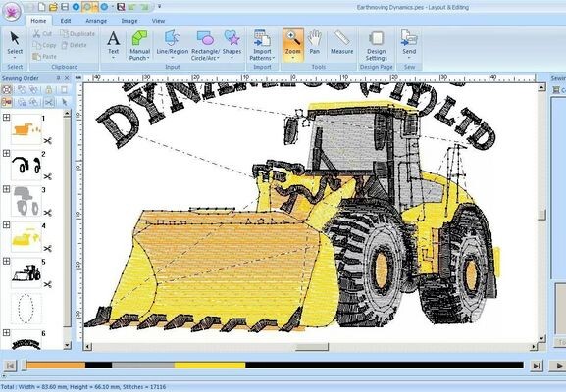
Task: Jump to end of stitch simulation
Action: tap(538, 366)
